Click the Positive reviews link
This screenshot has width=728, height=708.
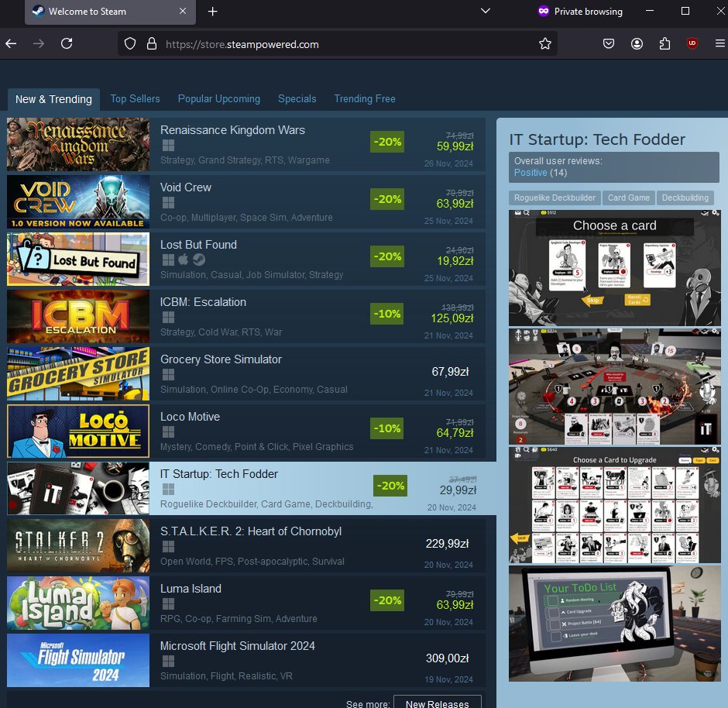click(531, 173)
